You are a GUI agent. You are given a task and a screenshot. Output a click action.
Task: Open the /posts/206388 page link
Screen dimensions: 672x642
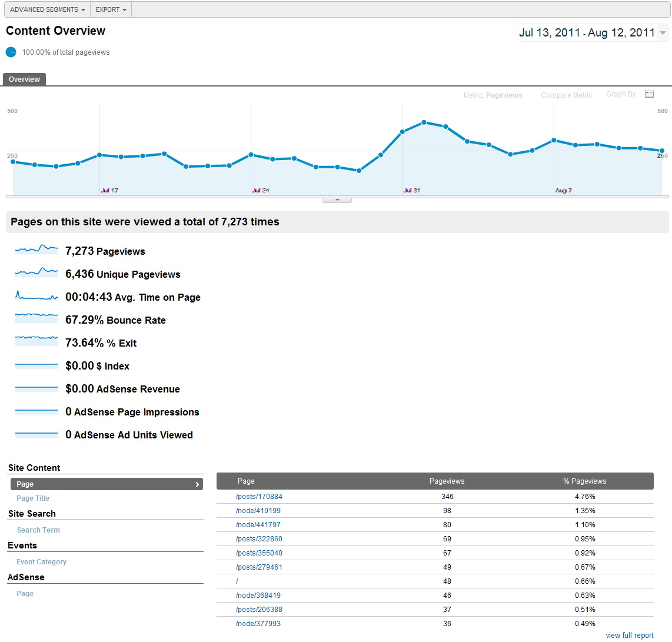tap(259, 610)
